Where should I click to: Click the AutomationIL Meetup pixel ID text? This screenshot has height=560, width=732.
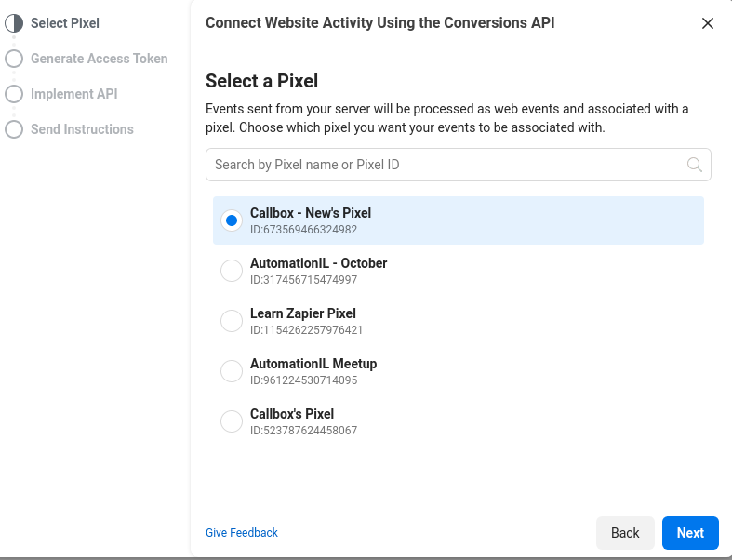pos(303,380)
